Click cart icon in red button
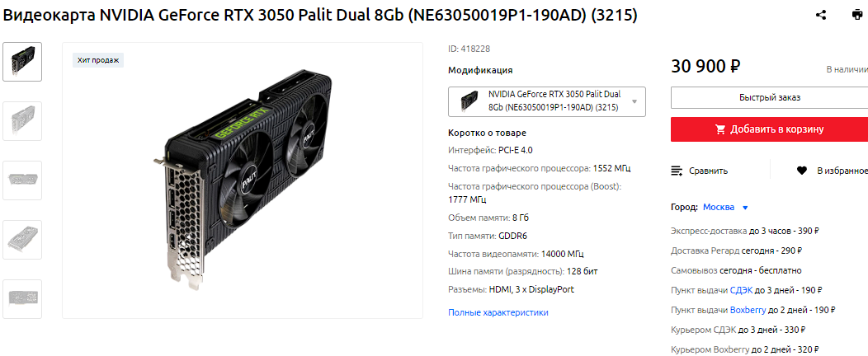Viewport: 868px width, 356px height. 720,129
